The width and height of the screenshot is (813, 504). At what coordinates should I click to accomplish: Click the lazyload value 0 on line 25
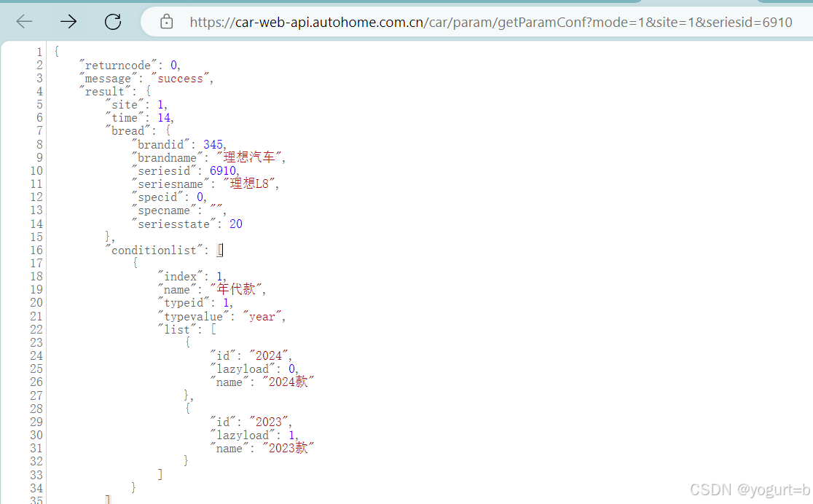tap(292, 369)
